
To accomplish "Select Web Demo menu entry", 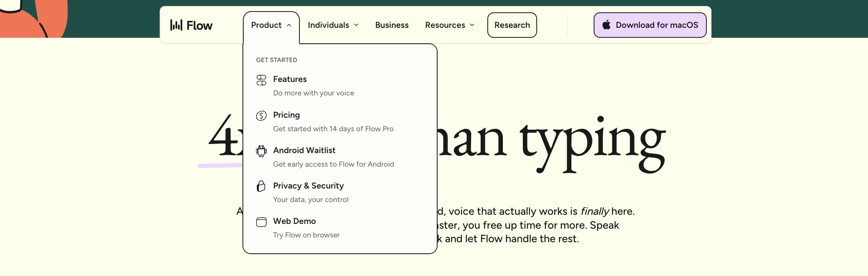I will pos(340,228).
